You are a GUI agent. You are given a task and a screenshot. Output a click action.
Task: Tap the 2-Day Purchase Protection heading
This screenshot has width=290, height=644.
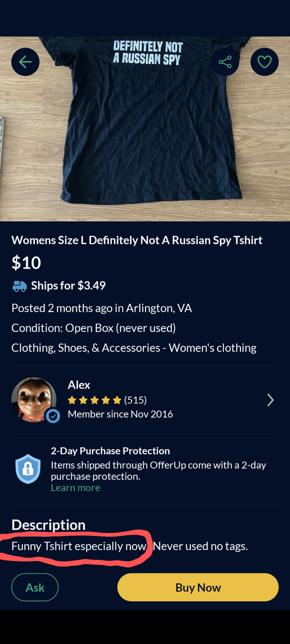[x=110, y=451]
